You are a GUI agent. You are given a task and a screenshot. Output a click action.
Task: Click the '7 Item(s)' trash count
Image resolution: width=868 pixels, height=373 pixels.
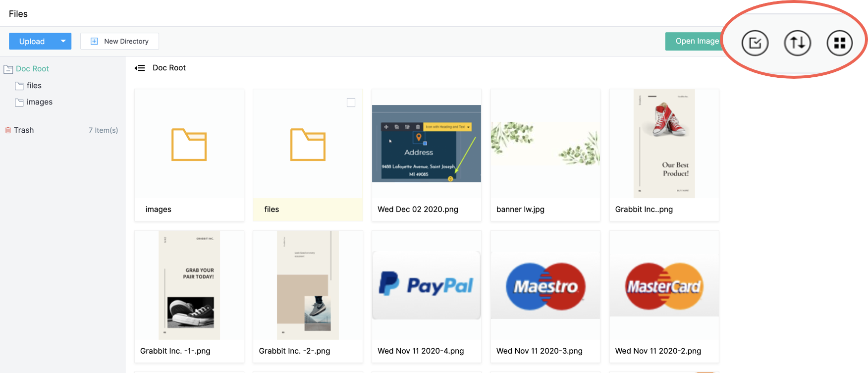click(x=103, y=130)
